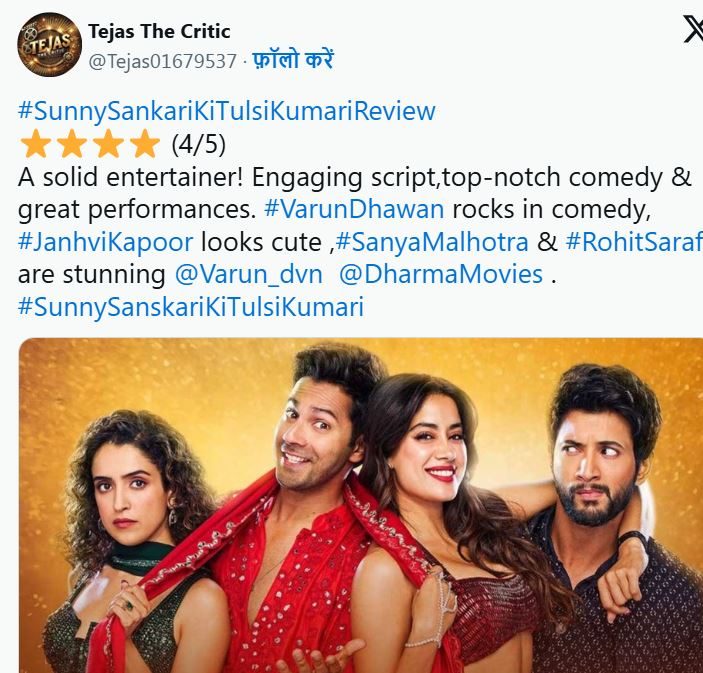Open the @DharmaMovies mention

click(441, 274)
